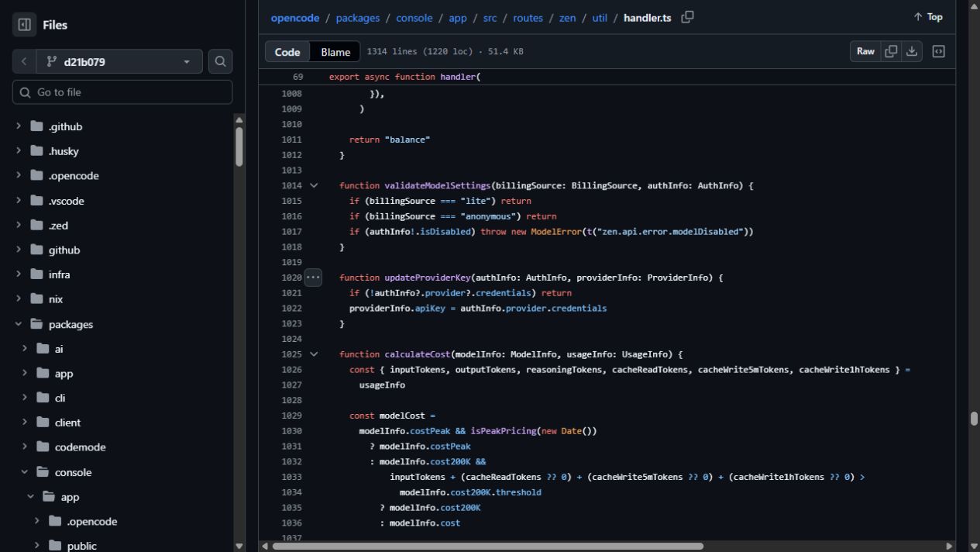Collapse the app folder under console

click(31, 497)
